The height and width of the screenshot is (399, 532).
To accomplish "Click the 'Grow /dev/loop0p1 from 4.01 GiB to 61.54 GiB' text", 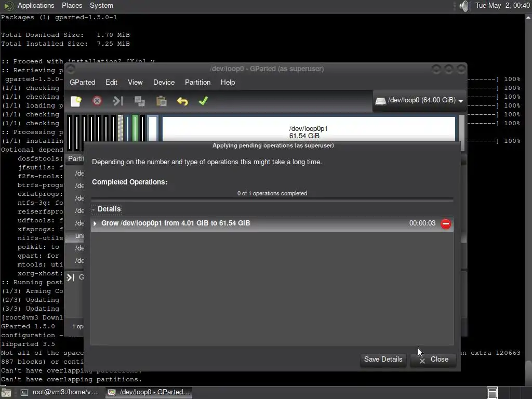I will click(x=176, y=223).
